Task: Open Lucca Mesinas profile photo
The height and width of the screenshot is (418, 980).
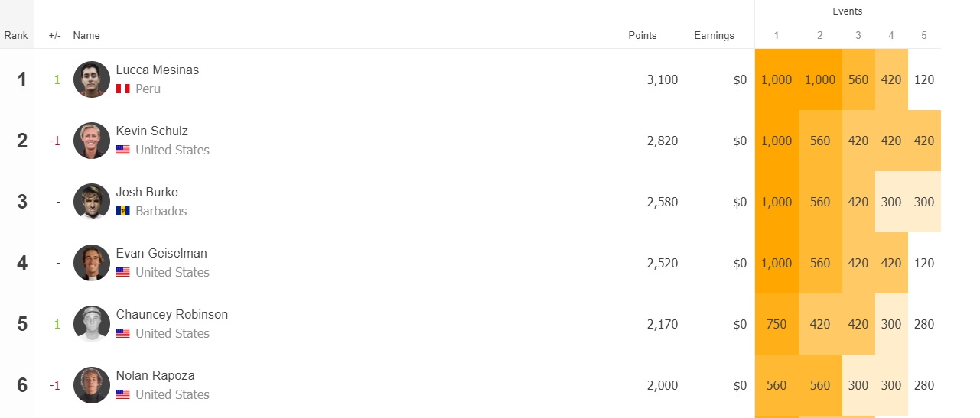Action: tap(92, 79)
